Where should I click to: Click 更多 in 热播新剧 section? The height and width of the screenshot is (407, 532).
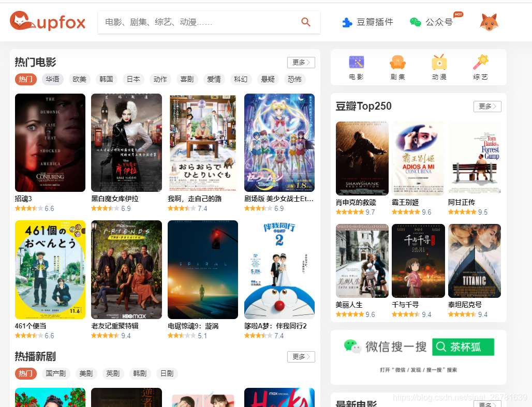pyautogui.click(x=301, y=357)
